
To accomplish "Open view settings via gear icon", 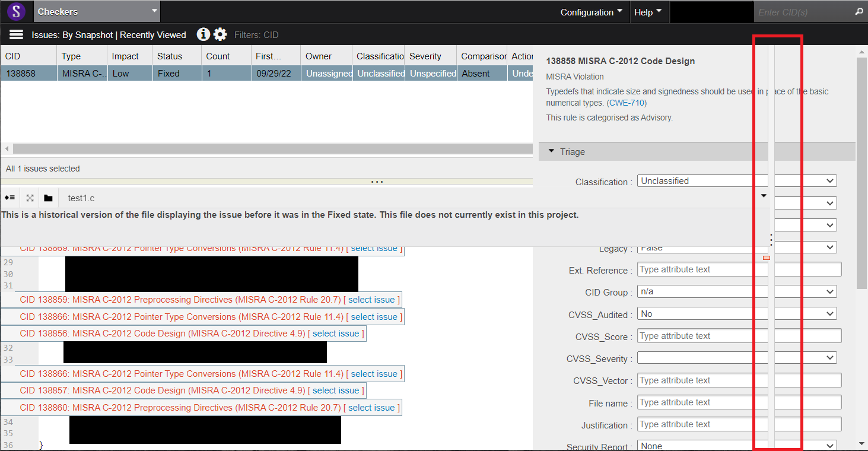I will pyautogui.click(x=220, y=34).
